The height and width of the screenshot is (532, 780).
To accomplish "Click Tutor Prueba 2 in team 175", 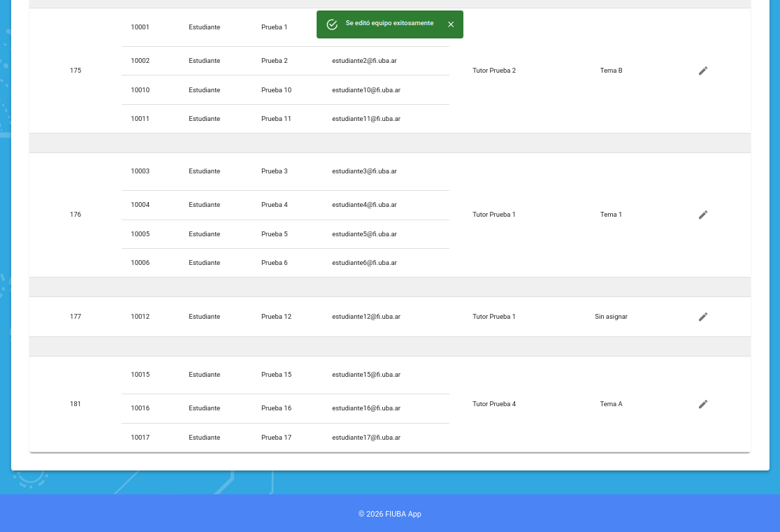I will tap(494, 71).
